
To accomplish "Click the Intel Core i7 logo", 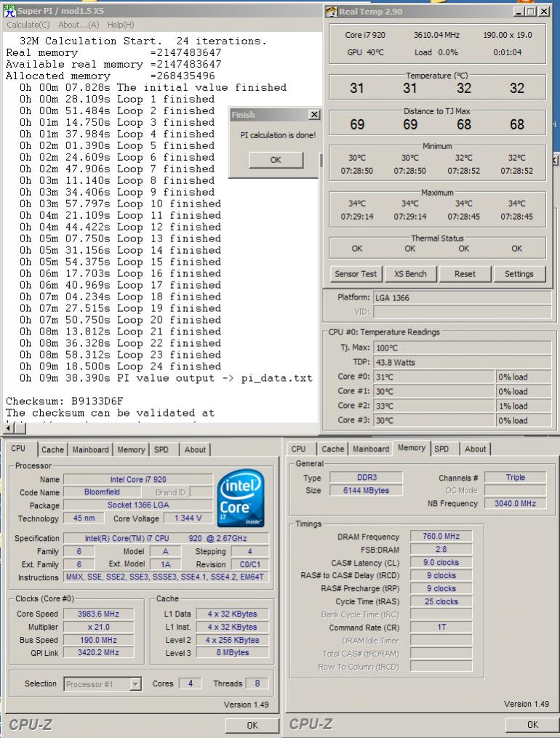I will pos(241,498).
